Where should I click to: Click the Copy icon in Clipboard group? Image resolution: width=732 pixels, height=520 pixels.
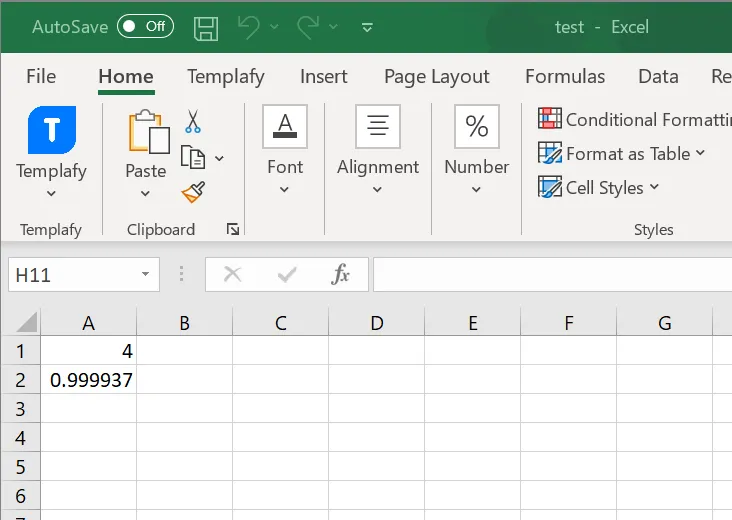tap(193, 157)
